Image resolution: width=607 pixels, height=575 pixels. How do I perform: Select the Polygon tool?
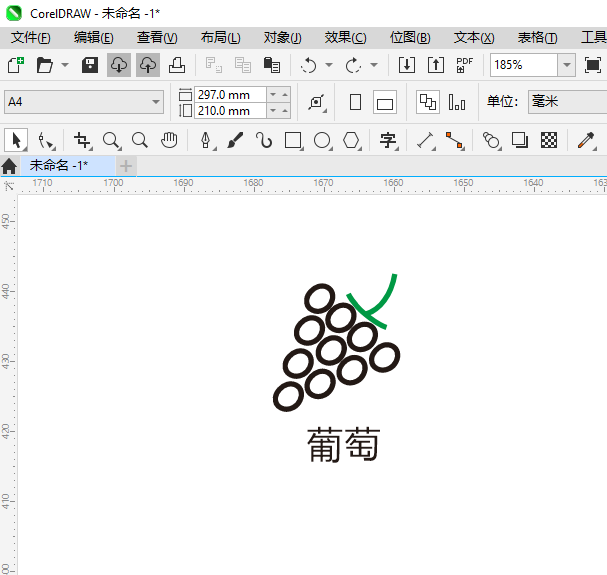(351, 140)
